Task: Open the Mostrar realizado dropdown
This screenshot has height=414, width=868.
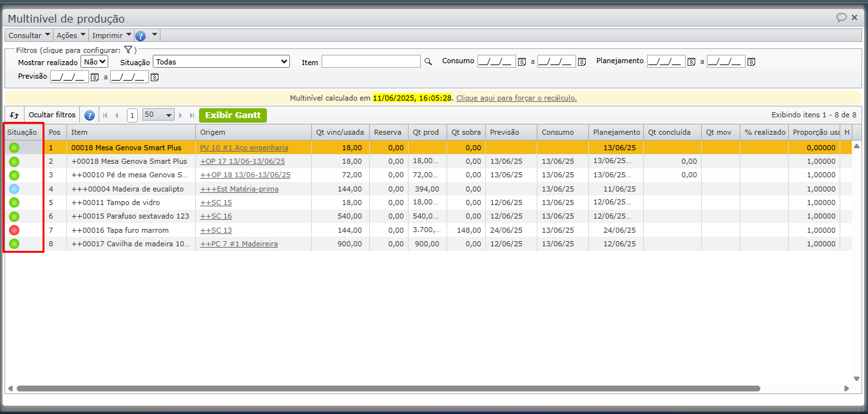Action: (x=94, y=62)
